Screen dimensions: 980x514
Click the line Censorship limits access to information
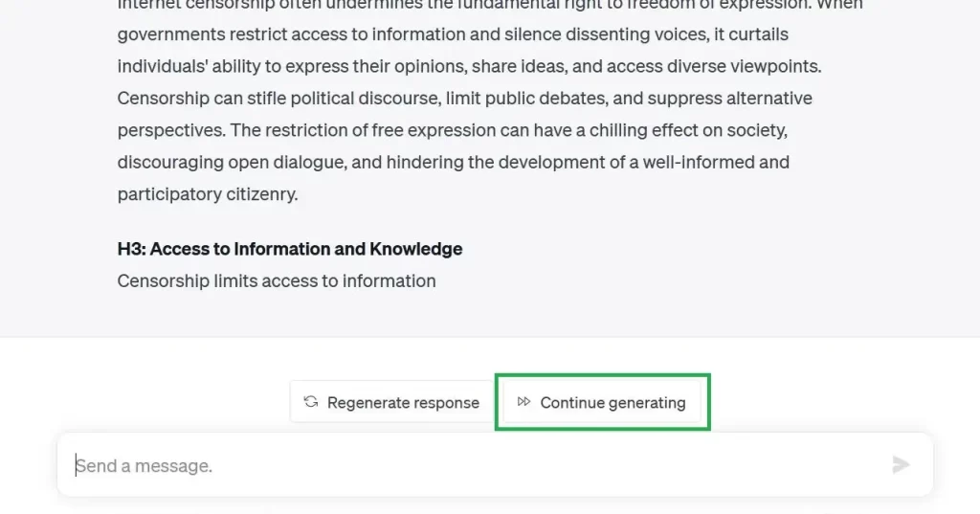click(277, 280)
